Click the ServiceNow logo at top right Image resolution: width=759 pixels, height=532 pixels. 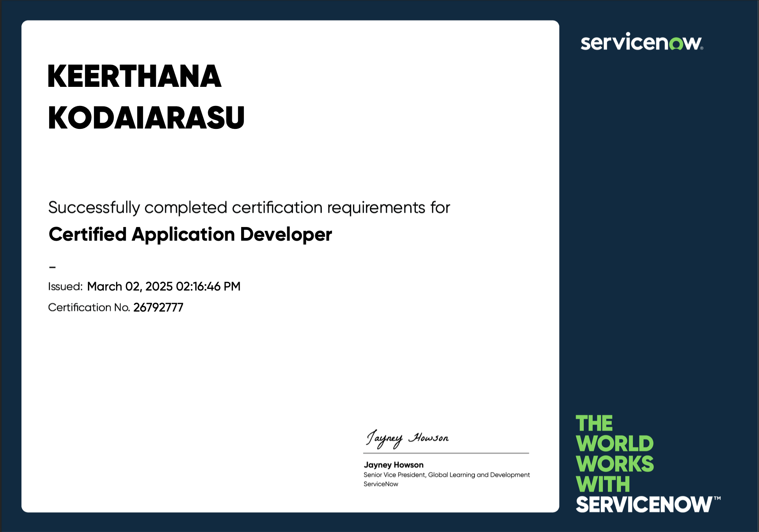(642, 42)
